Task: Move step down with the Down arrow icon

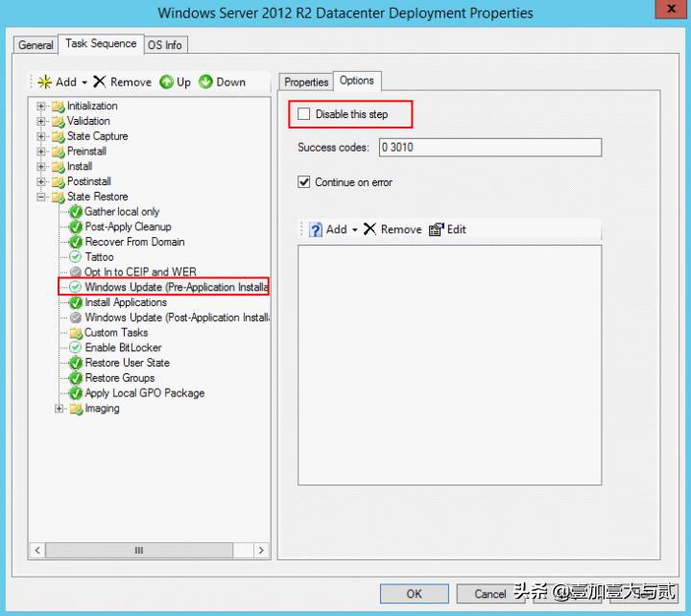Action: (205, 82)
